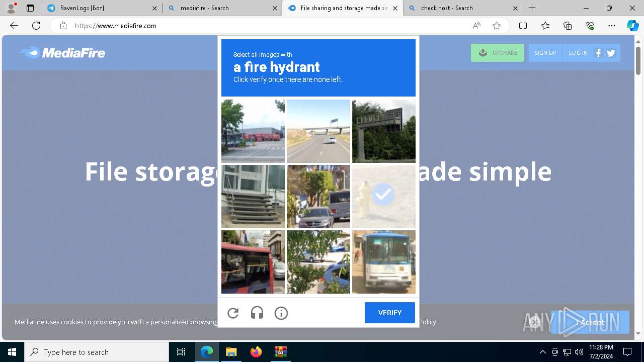The height and width of the screenshot is (362, 644).
Task: Open the tab actions menu icon
Action: tap(30, 8)
